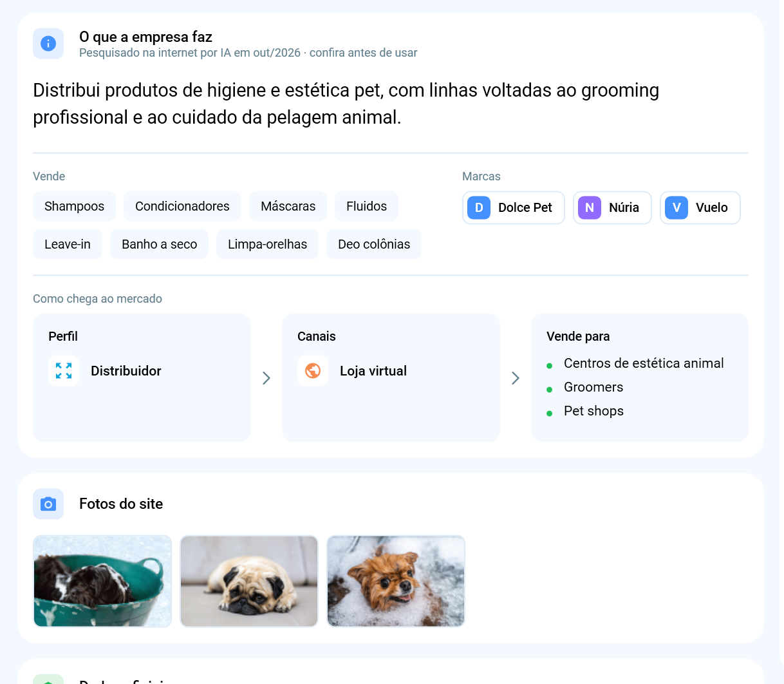
Task: Select the Condicionadores chip
Action: pyautogui.click(x=182, y=206)
